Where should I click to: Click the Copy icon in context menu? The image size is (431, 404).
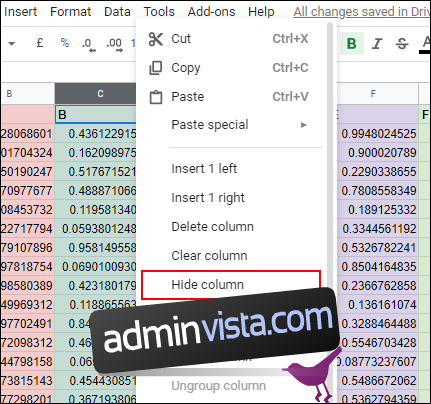156,68
